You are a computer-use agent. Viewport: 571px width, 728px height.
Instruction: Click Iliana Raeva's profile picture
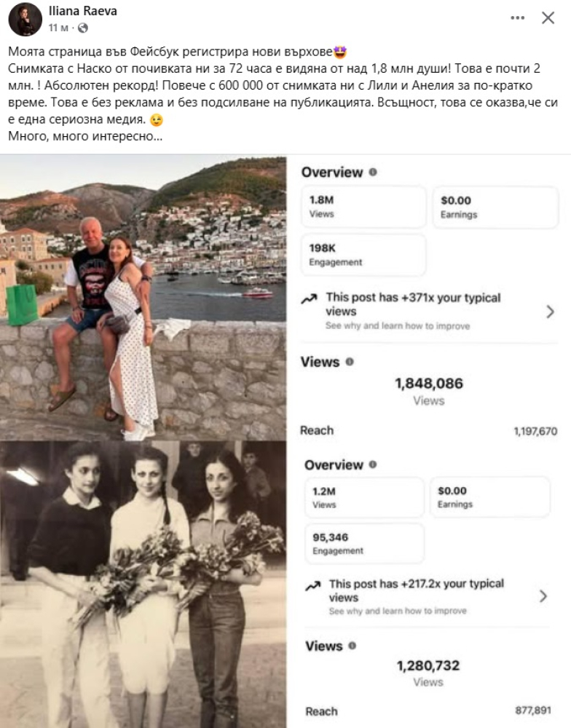(x=25, y=19)
